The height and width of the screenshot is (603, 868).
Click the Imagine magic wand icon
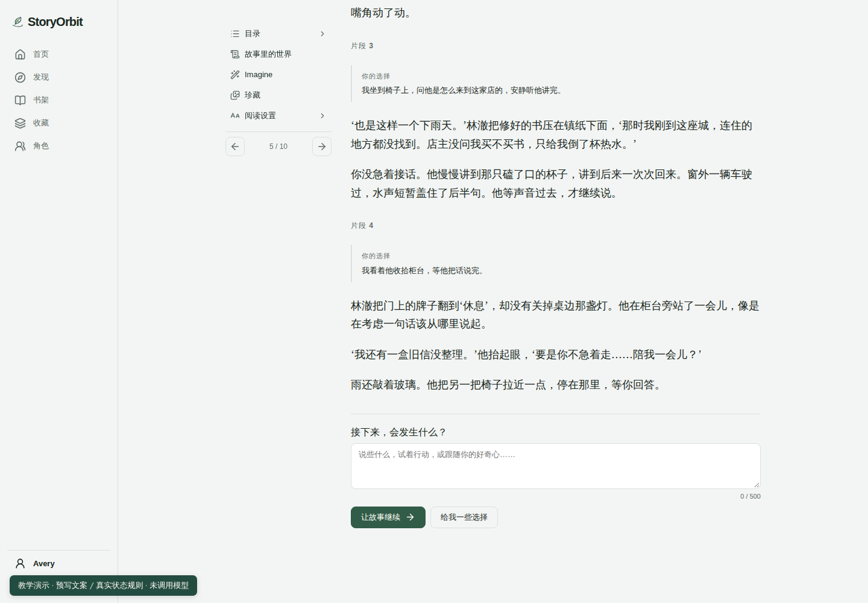tap(235, 75)
